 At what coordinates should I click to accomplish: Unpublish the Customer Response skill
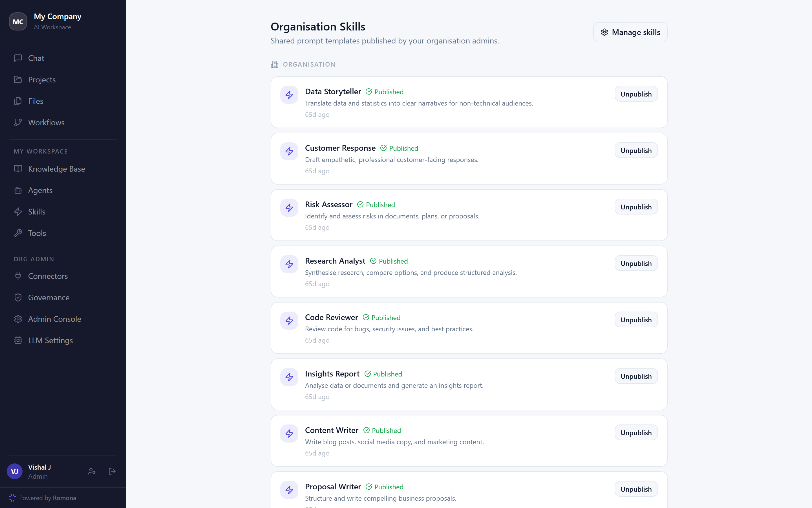click(x=636, y=150)
